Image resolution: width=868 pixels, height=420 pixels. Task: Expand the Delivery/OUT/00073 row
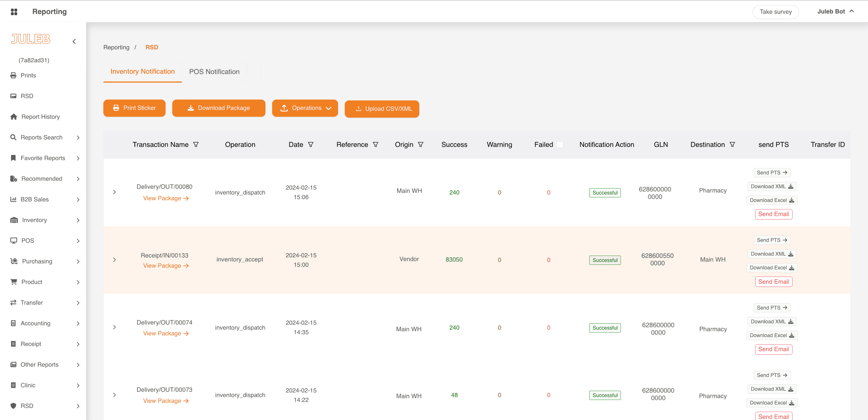click(115, 395)
